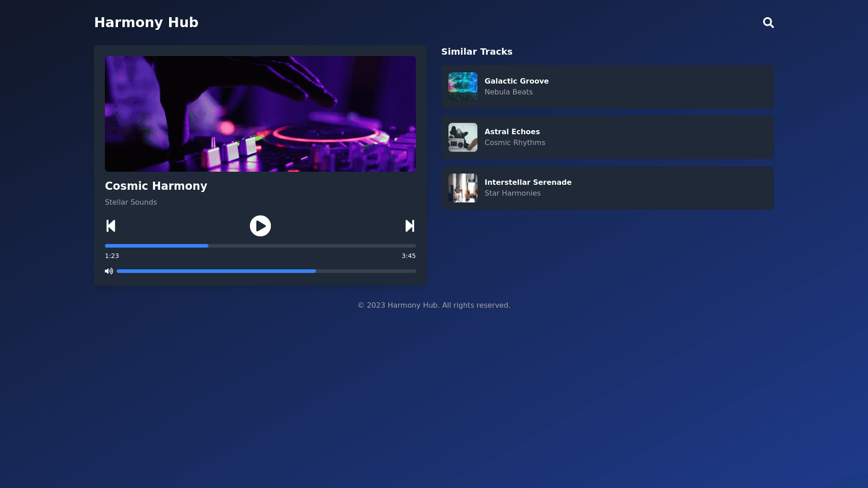Select Star Harmonies artist name
868x488 pixels.
pyautogui.click(x=512, y=193)
